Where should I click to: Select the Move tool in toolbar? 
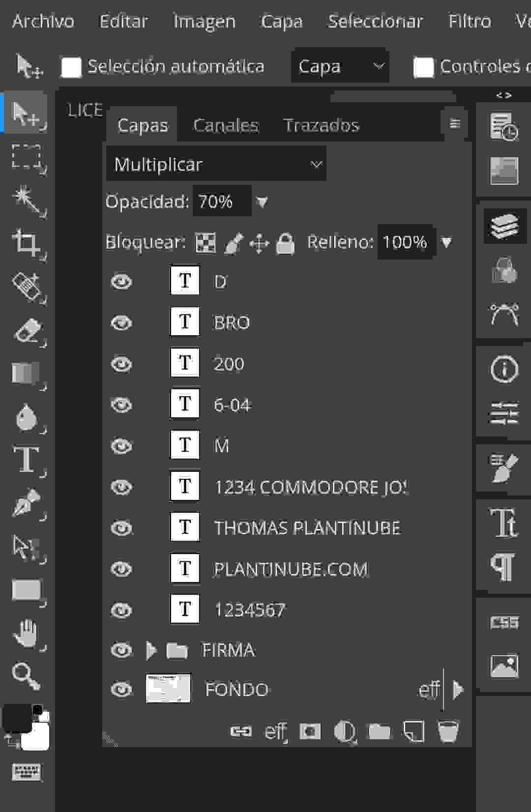pyautogui.click(x=27, y=114)
